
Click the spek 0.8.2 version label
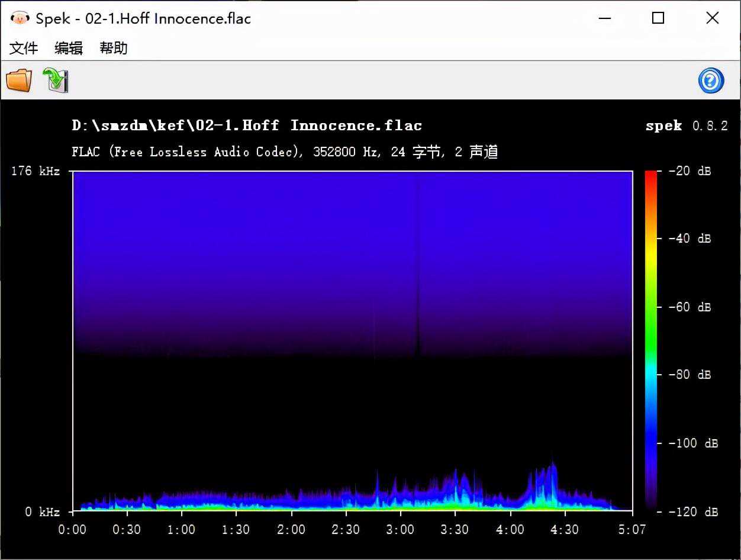(687, 125)
